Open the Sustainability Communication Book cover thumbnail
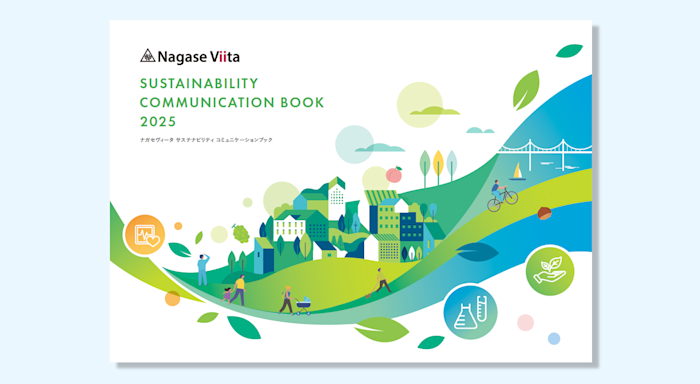This screenshot has height=384, width=700. pos(351,191)
